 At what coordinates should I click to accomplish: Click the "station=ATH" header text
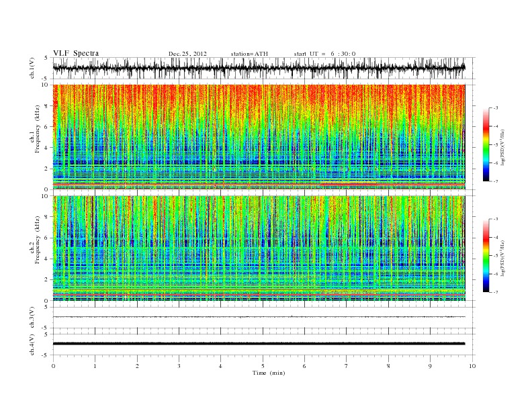pyautogui.click(x=249, y=54)
